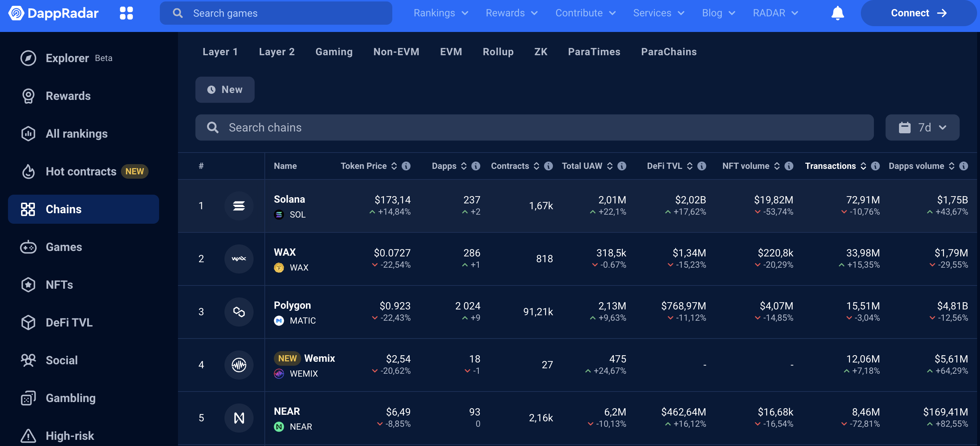Select the ZK filter tab

[x=541, y=52]
